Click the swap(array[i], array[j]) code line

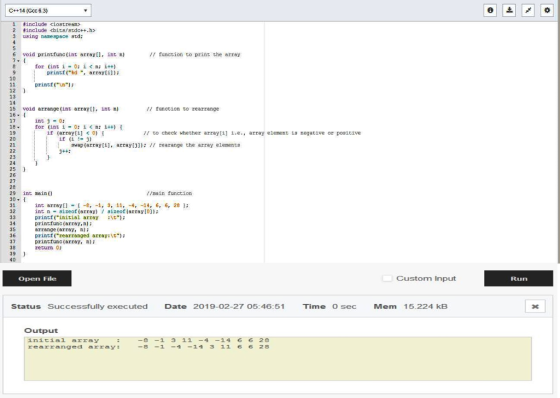point(109,145)
